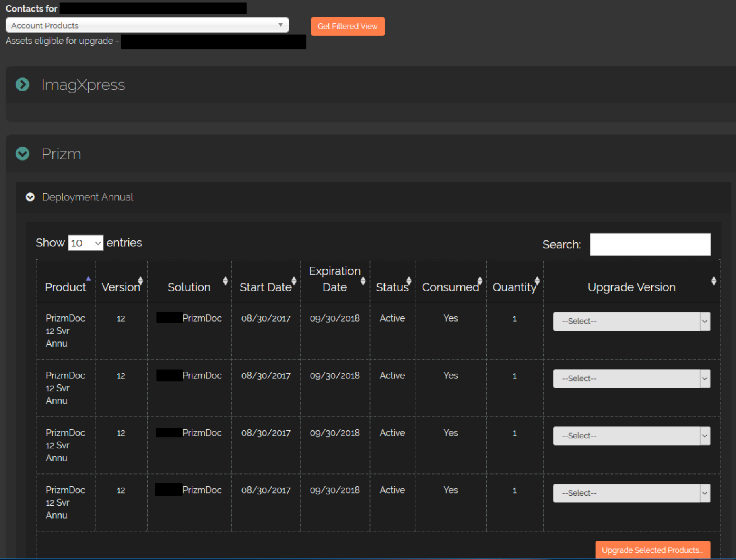736x560 pixels.
Task: Click first row start date 08/30/2017
Action: 266,318
